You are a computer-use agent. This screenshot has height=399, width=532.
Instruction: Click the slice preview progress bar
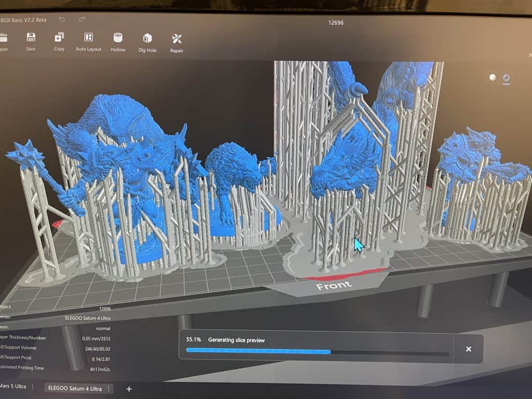(317, 352)
